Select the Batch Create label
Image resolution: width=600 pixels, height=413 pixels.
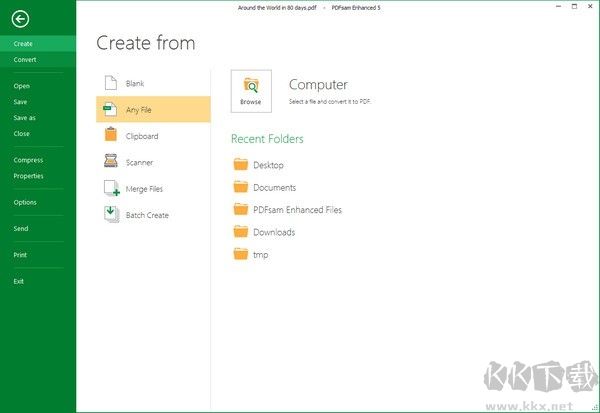coord(147,215)
